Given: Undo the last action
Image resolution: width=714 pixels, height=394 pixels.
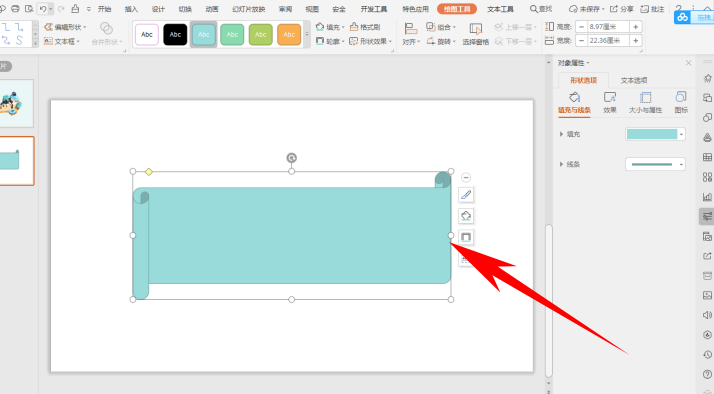Looking at the screenshot, I should 42,9.
